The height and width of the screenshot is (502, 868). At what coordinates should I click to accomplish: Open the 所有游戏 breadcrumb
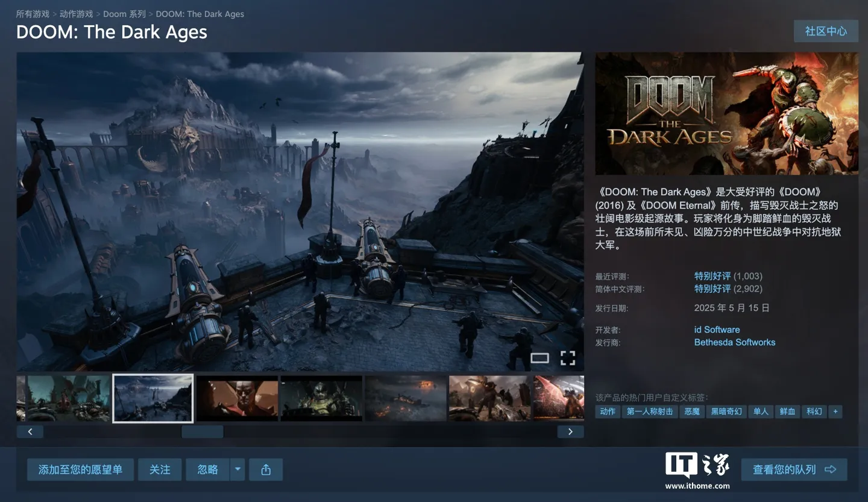[33, 14]
